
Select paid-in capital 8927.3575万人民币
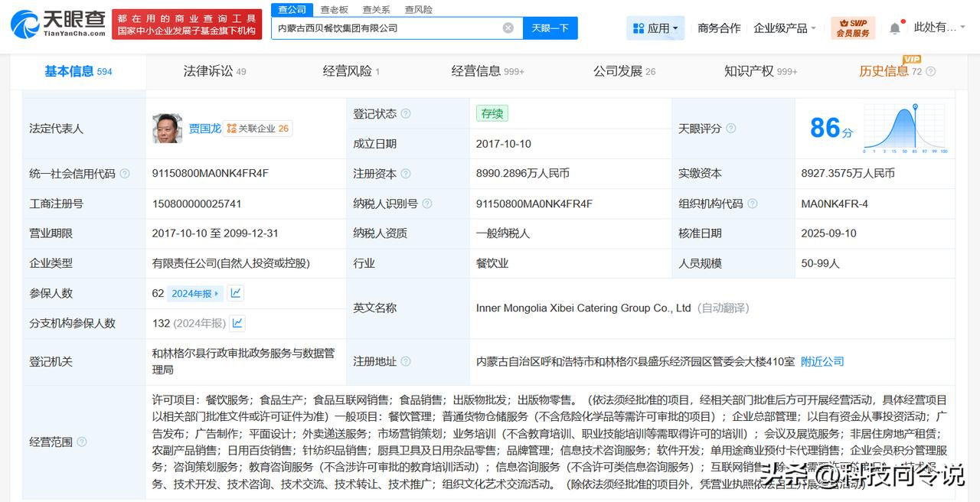848,174
